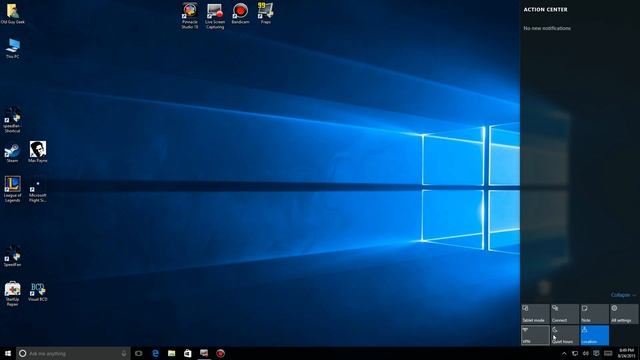Launch Pinnacle Studio 18 shortcut
Viewport: 640px width, 360px height.
pyautogui.click(x=190, y=16)
